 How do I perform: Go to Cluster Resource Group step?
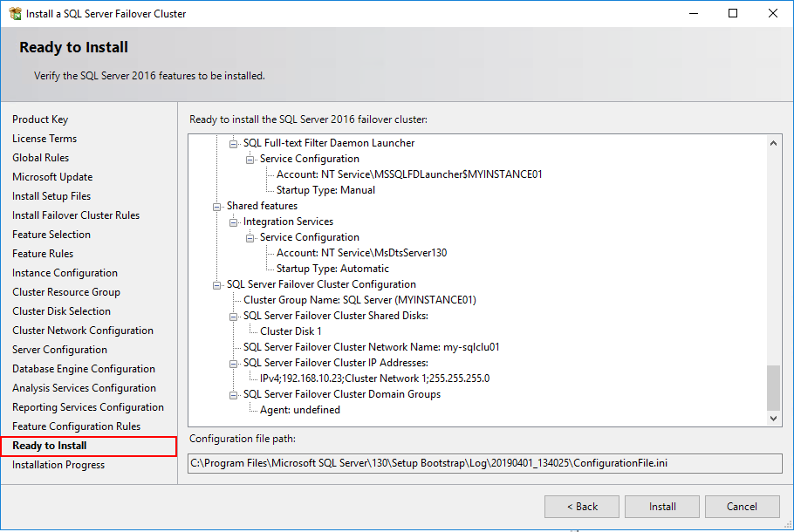[x=66, y=292]
